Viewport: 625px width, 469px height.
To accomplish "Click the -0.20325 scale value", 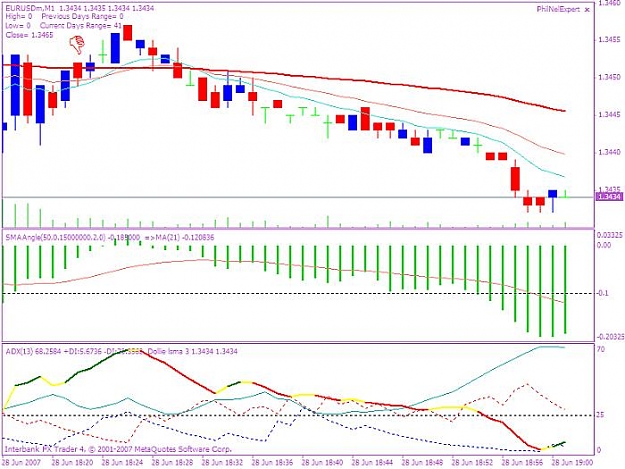I will pos(611,337).
